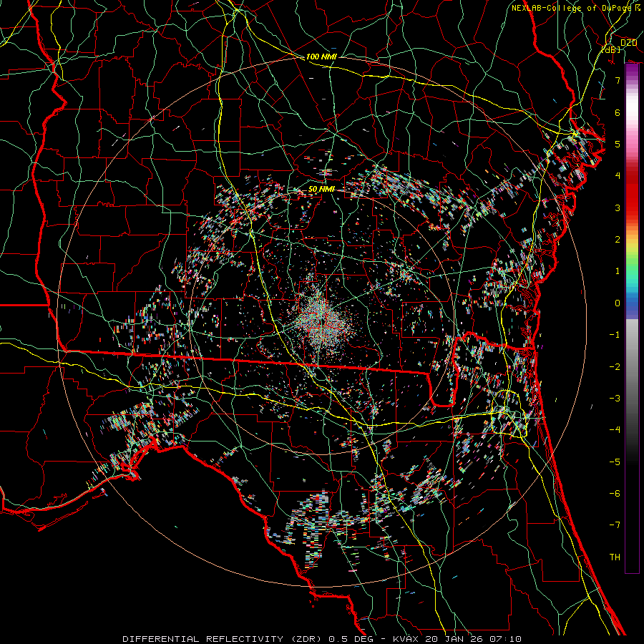Click the NEXLAB-College of DuPage logo icon

[637, 8]
